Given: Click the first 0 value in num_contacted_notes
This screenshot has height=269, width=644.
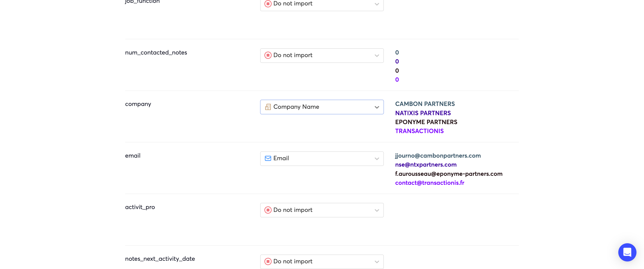Looking at the screenshot, I should pos(397,52).
